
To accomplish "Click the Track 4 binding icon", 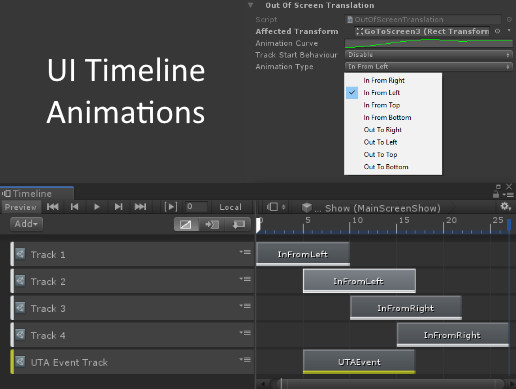I will 20,335.
